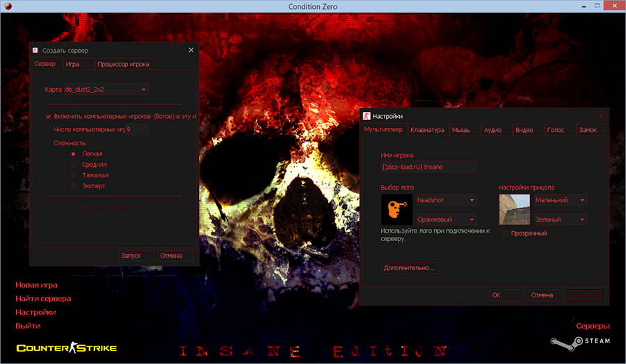626x364 pixels.
Task: Toggle the dimmed checkbox below difficulty options
Action: click(x=85, y=207)
